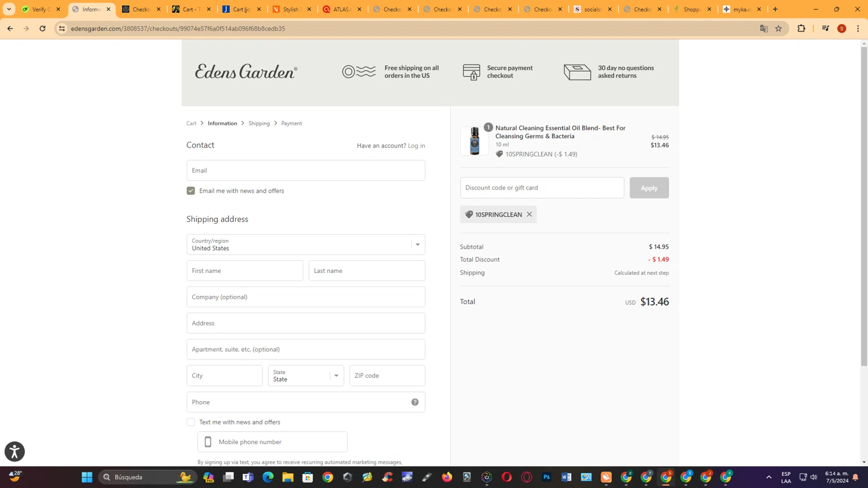Switch to the myka browser tab
Viewport: 868px width, 488px height.
(742, 9)
